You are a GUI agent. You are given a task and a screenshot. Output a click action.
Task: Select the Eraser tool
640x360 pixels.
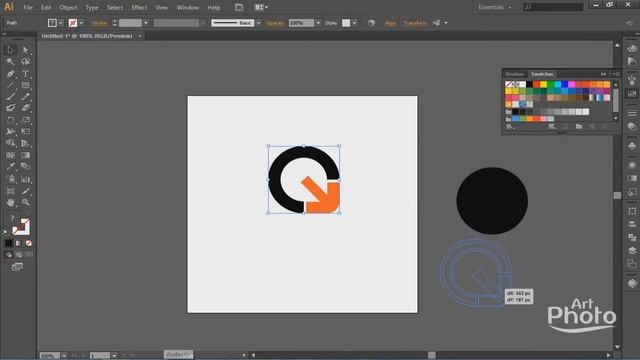pyautogui.click(x=25, y=108)
